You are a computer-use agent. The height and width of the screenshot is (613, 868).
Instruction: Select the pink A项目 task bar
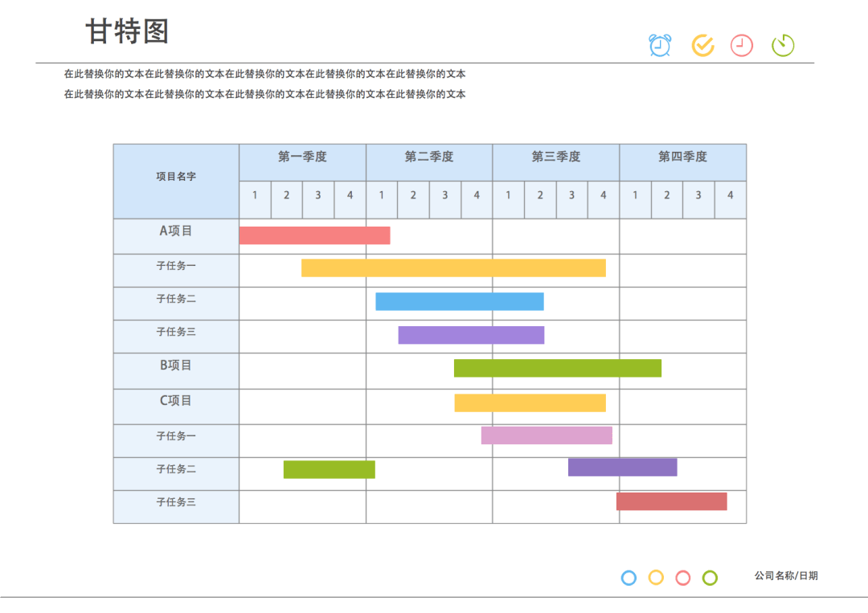pos(314,235)
